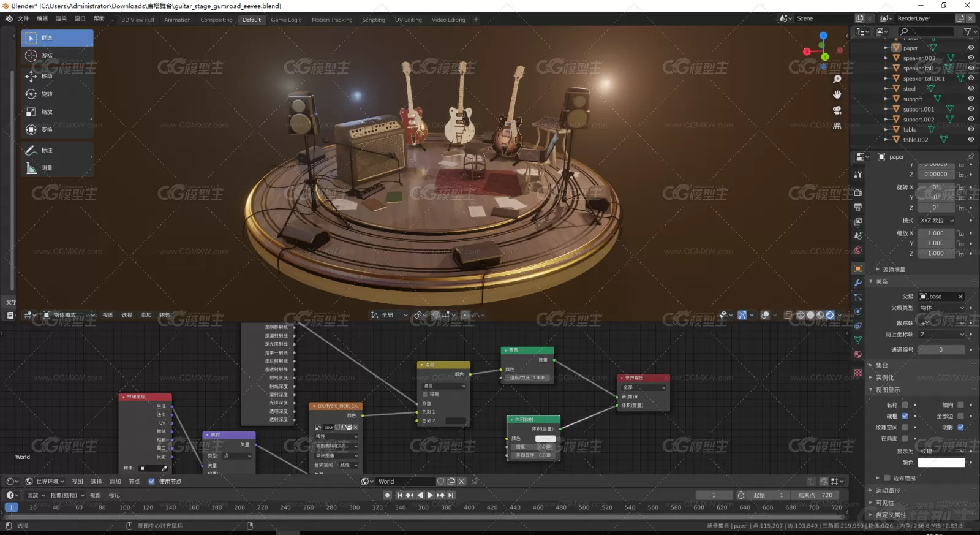Unlink the World datablock with X

461,481
